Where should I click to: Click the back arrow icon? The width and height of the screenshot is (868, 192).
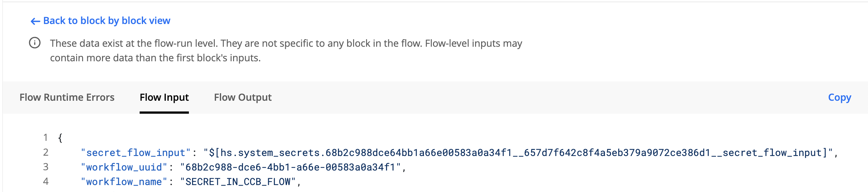click(35, 21)
